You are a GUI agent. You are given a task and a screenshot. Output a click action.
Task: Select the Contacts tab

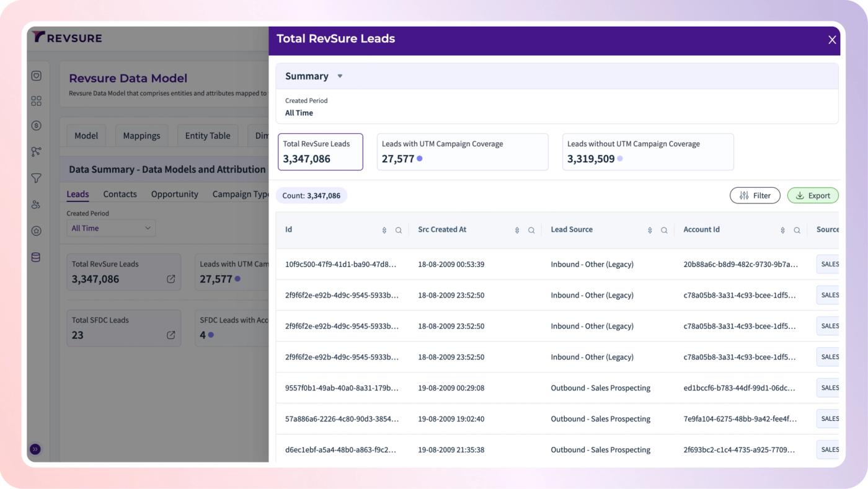pyautogui.click(x=120, y=194)
